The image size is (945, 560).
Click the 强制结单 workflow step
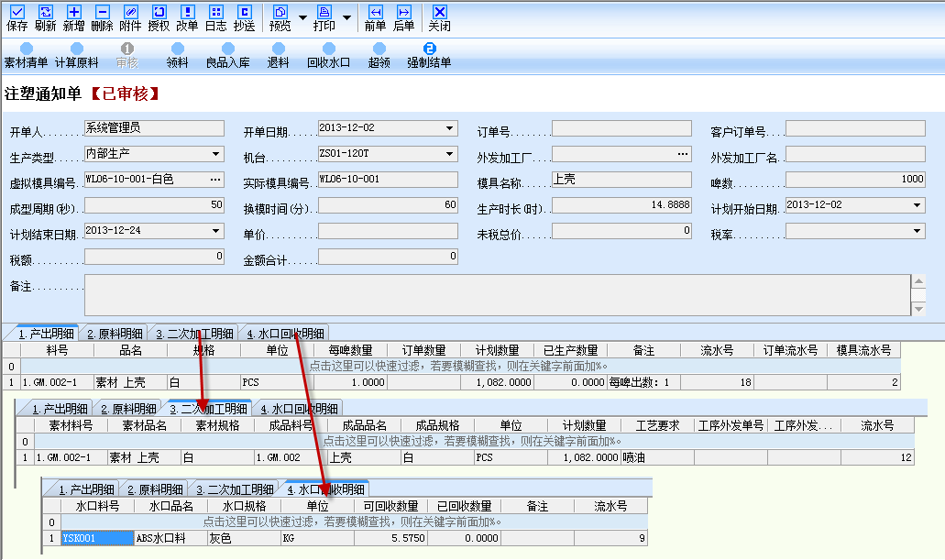[429, 56]
